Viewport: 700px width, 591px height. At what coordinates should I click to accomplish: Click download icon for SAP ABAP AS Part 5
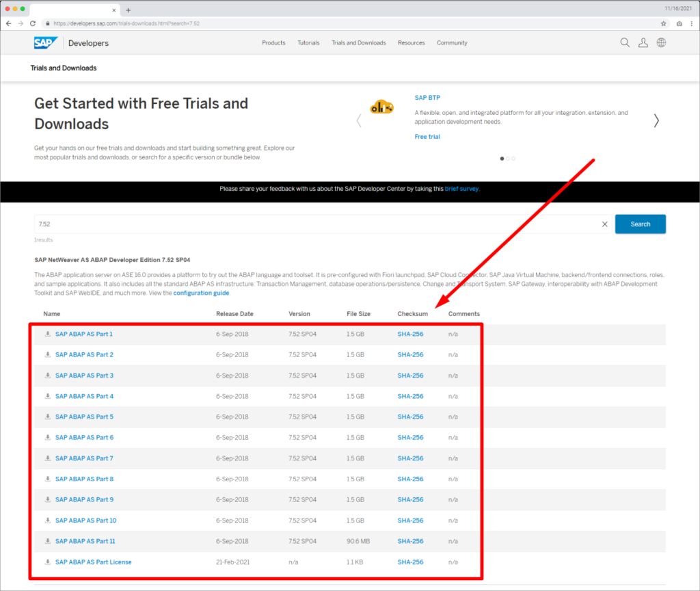[47, 417]
